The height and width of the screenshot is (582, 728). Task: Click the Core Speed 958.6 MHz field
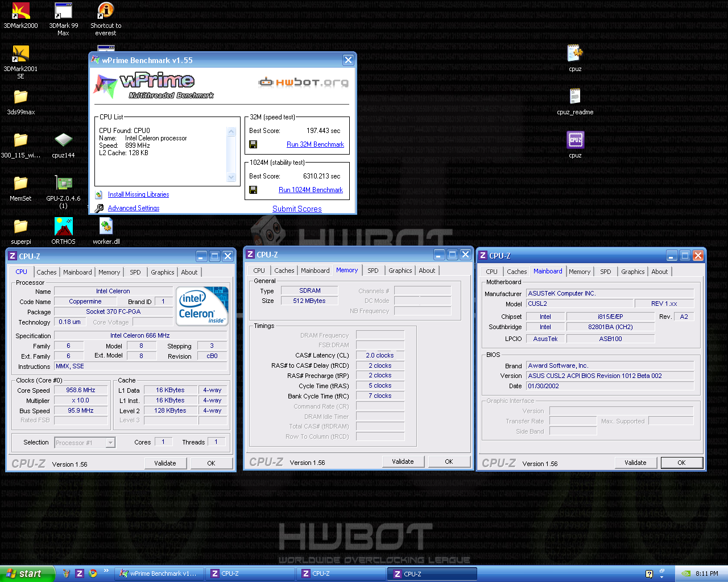(81, 390)
